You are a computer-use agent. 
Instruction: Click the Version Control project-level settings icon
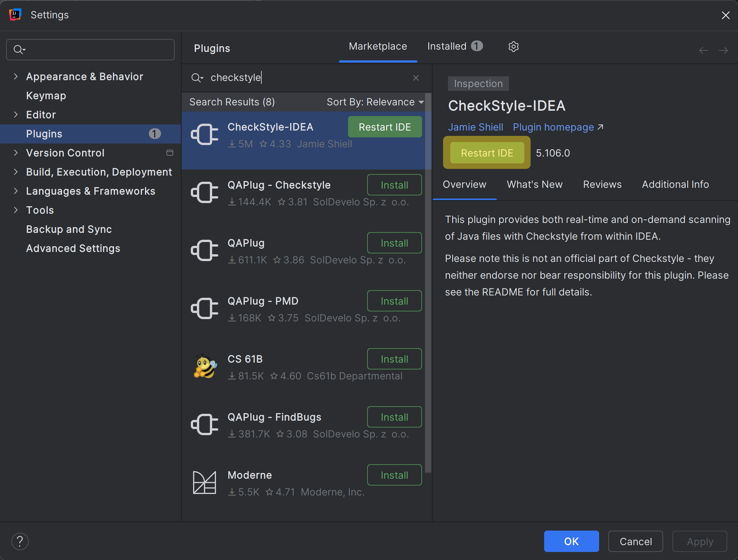click(x=170, y=153)
